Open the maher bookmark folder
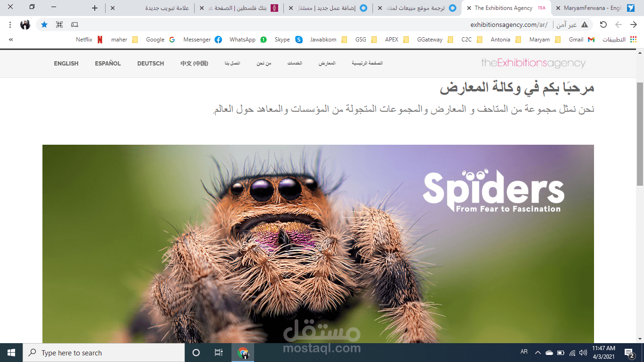Screen dimensions: 644x362 [x=124, y=40]
